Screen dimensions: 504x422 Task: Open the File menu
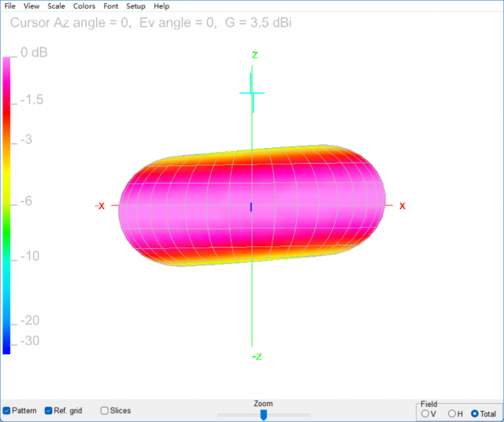pyautogui.click(x=10, y=6)
